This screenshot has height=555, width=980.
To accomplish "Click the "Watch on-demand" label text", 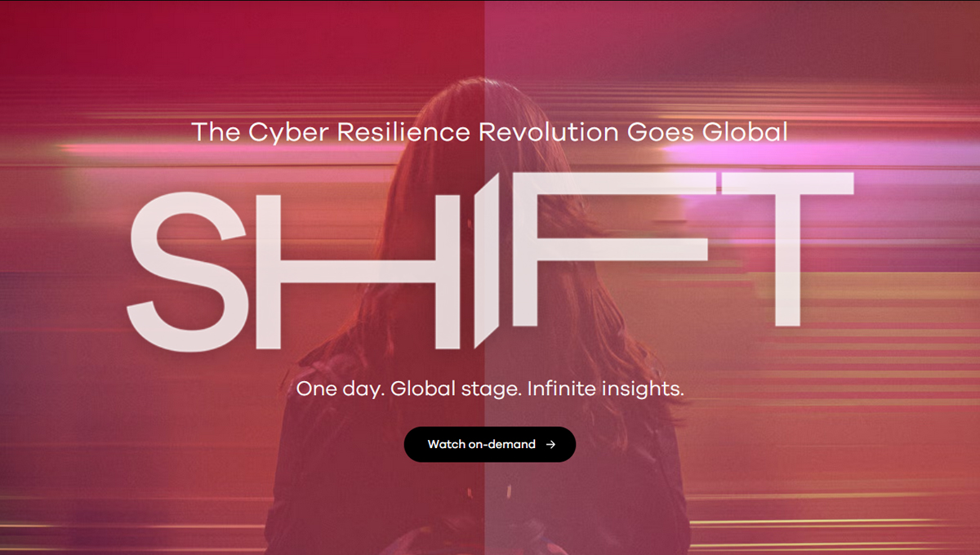I will pyautogui.click(x=482, y=445).
